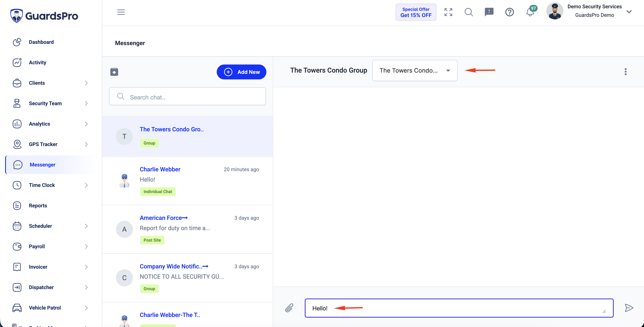Click the Scheduler calendar icon
Image resolution: width=644 pixels, height=327 pixels.
17,226
